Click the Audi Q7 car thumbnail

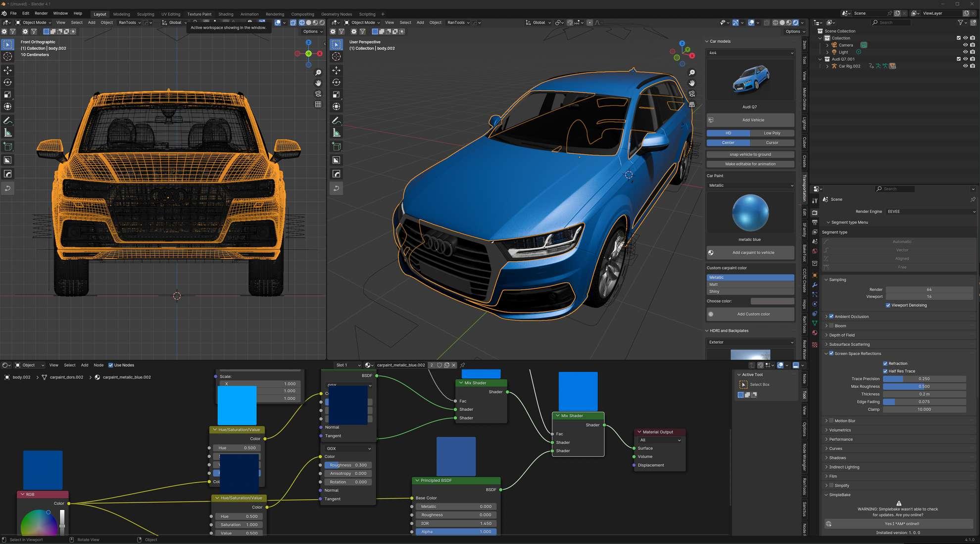tap(750, 80)
